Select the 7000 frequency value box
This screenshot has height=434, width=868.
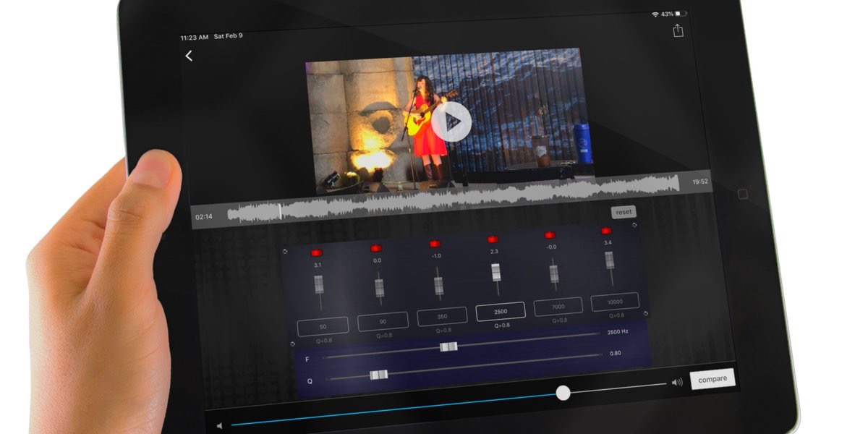(558, 306)
